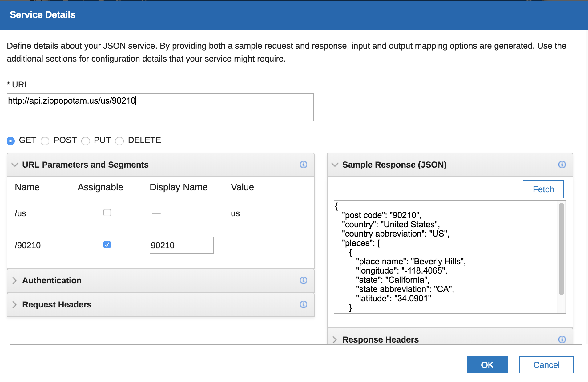
Task: Collapse the Sample Response (JSON) section
Action: click(335, 165)
